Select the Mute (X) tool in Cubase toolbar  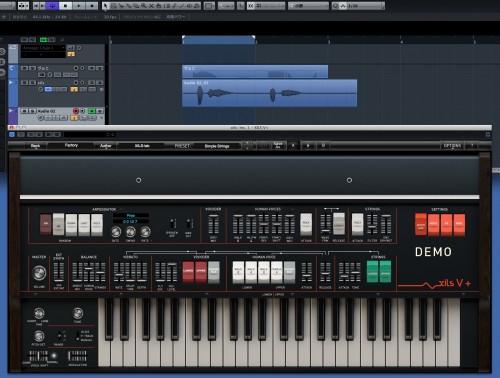(151, 6)
